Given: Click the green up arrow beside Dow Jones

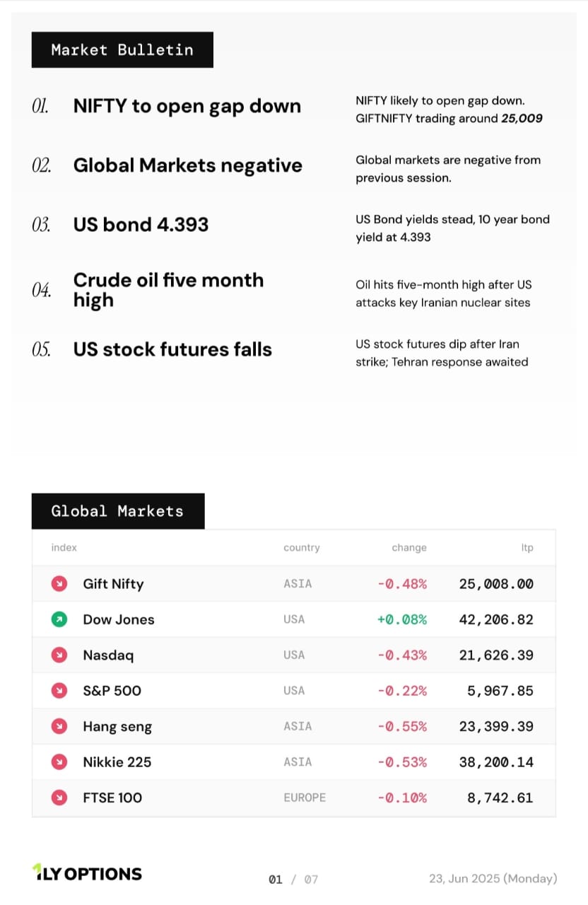Looking at the screenshot, I should point(59,619).
